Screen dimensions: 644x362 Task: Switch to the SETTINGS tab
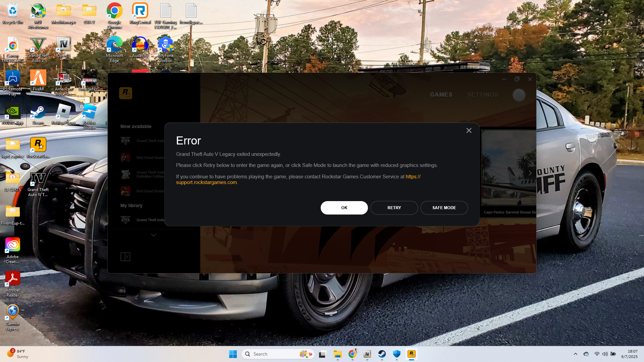482,95
